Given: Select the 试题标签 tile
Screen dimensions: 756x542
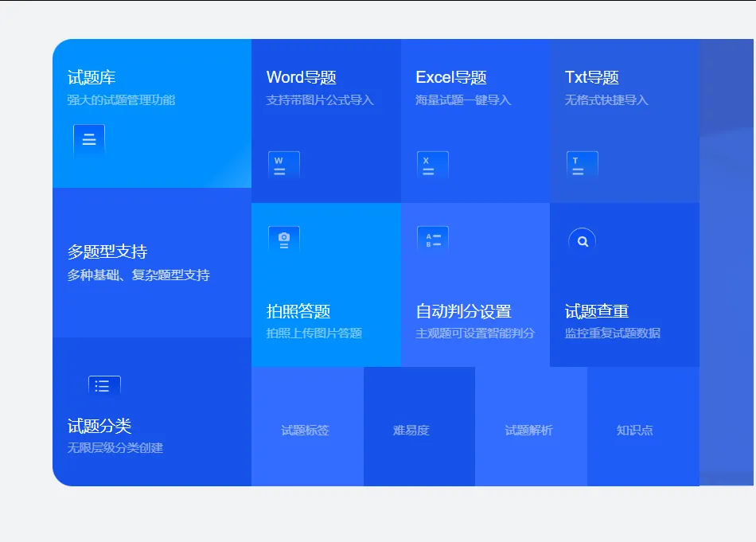Looking at the screenshot, I should pyautogui.click(x=306, y=430).
